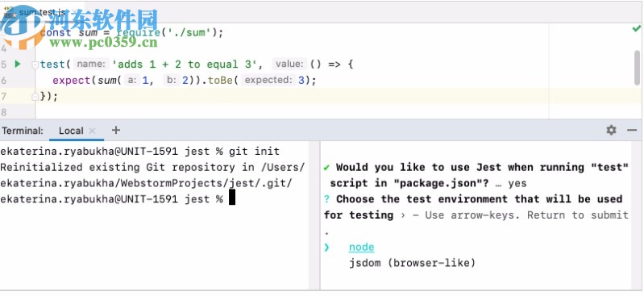Open terminal settings gear
This screenshot has height=296, width=644.
pos(611,131)
